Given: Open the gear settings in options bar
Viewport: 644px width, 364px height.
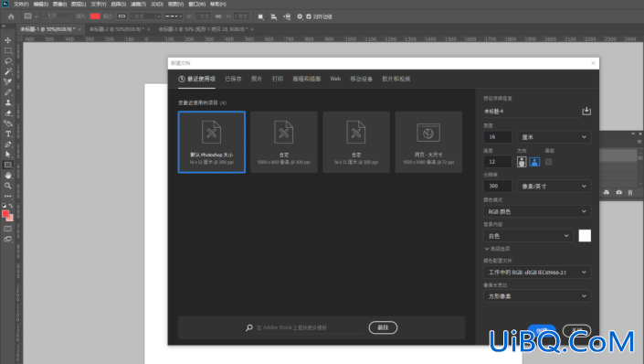Looking at the screenshot, I should 300,16.
